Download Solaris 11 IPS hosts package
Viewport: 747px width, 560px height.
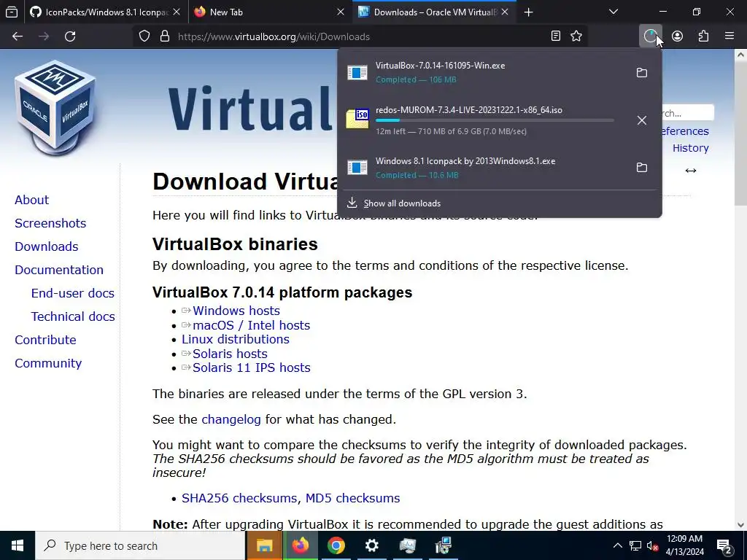click(252, 367)
